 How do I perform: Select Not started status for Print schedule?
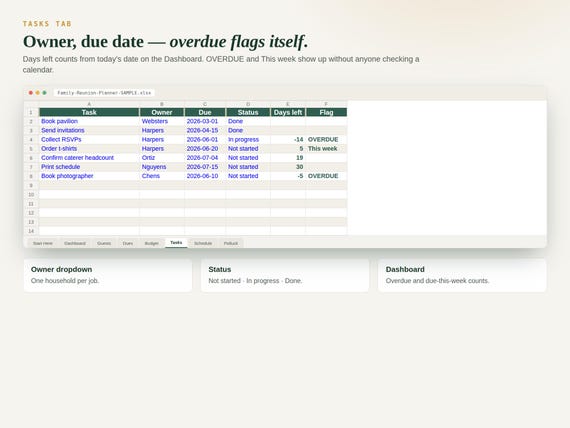[x=248, y=167]
